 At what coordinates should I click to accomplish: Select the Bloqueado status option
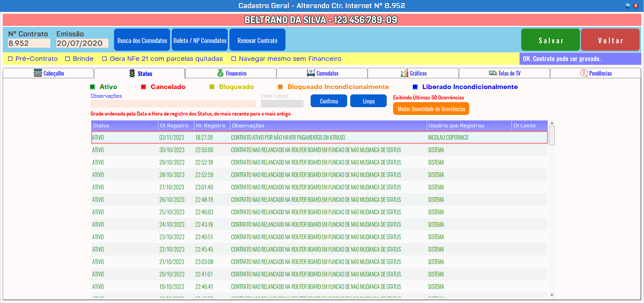(212, 87)
